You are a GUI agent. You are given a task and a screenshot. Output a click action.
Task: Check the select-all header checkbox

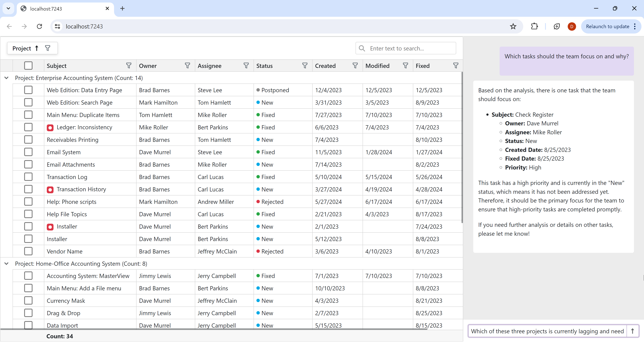tap(28, 66)
